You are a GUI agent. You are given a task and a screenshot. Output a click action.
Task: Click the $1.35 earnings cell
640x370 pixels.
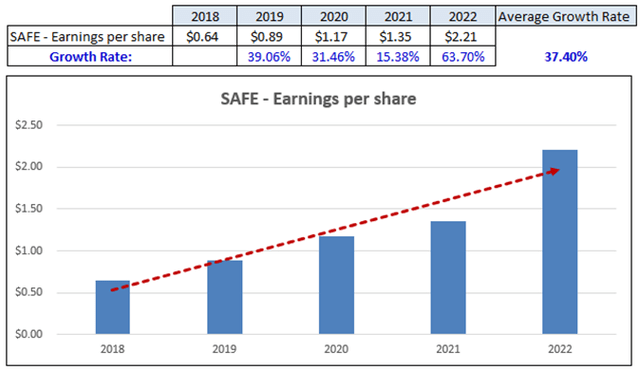[x=398, y=36]
